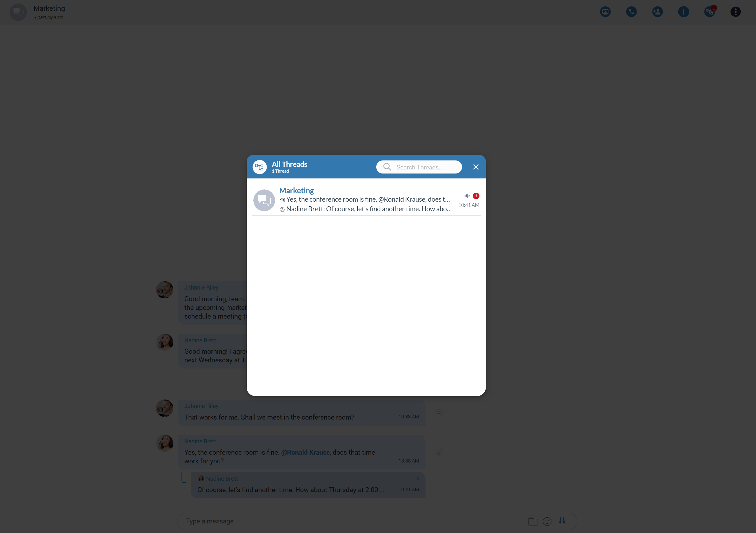
Task: Click 'All Threads' dialog title
Action: 289,164
